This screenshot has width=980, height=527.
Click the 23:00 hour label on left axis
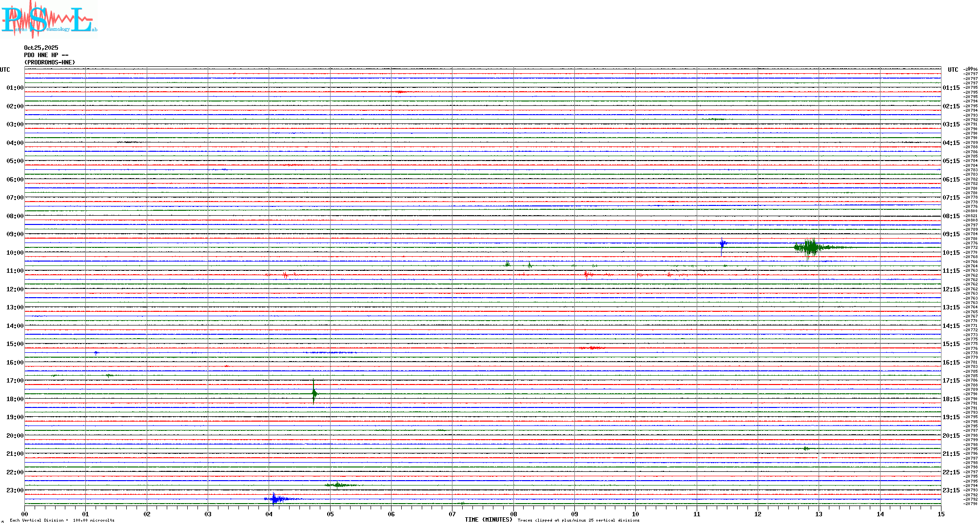pyautogui.click(x=15, y=490)
